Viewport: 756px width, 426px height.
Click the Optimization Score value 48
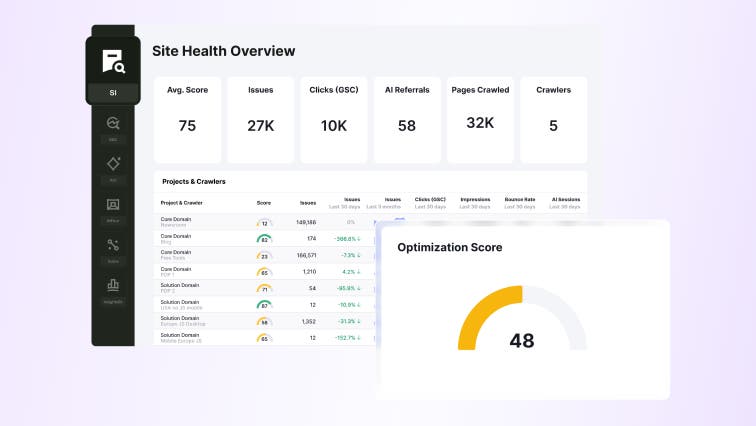click(x=522, y=341)
